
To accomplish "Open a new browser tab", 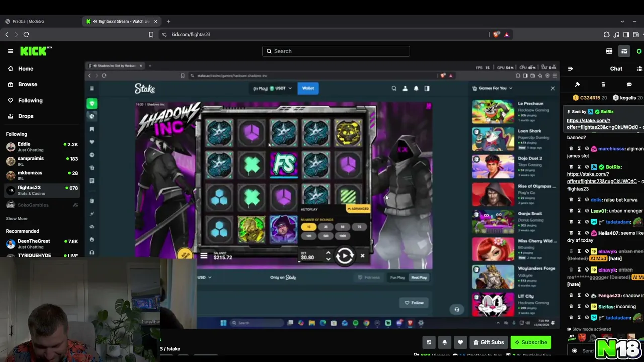I will (168, 21).
